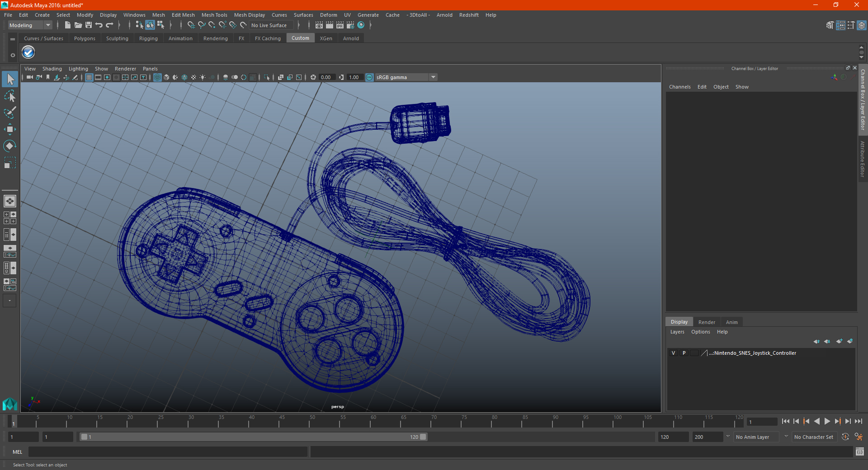868x470 pixels.
Task: Create layer from selected objects icon
Action: coord(850,341)
